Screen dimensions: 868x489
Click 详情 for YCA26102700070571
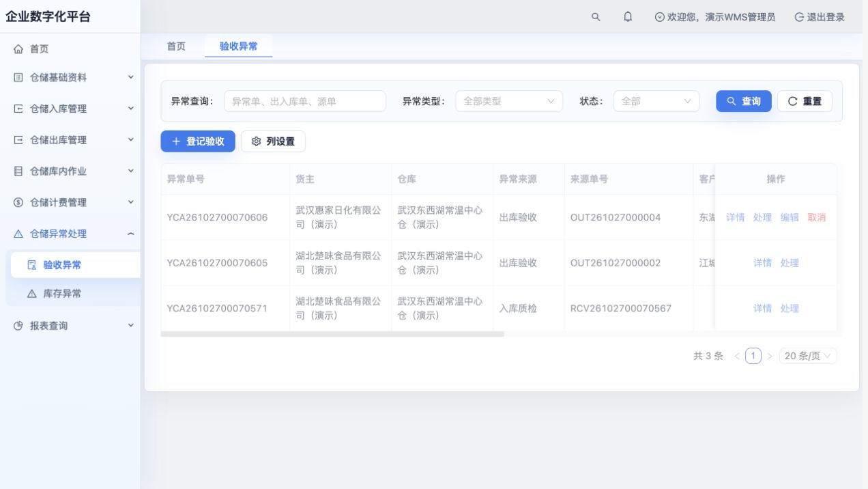pyautogui.click(x=762, y=309)
